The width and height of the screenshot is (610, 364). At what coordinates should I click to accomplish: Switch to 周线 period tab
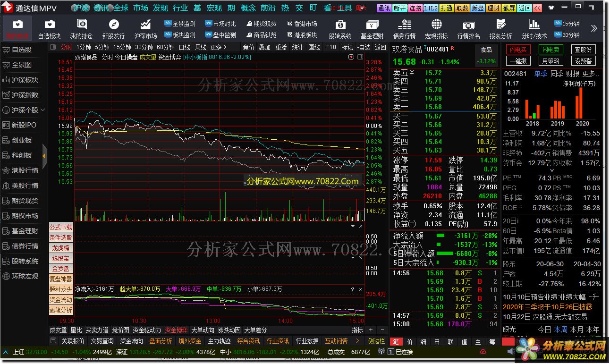201,47
